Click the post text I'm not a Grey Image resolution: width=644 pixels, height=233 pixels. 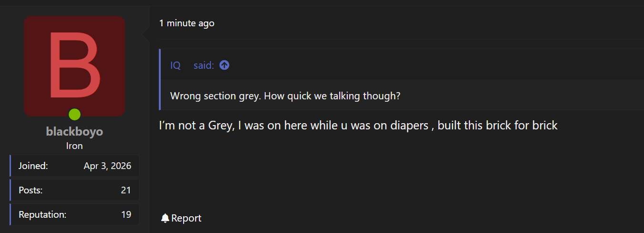(197, 126)
